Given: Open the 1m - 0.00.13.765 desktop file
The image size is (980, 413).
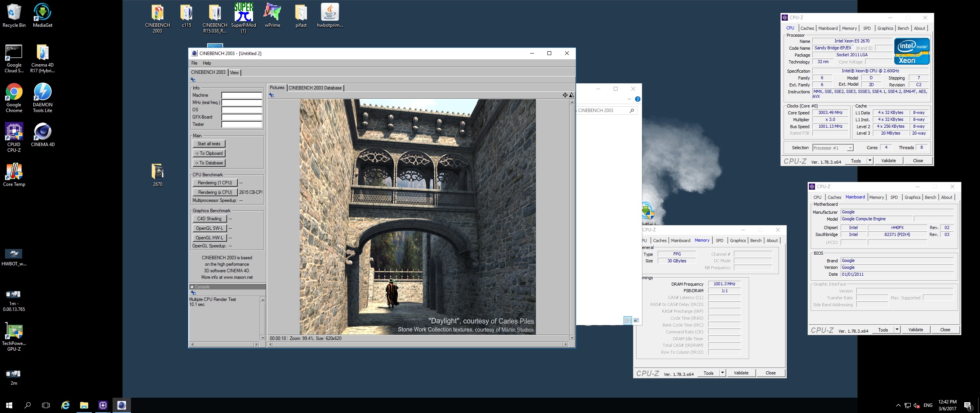Looking at the screenshot, I should tap(14, 301).
